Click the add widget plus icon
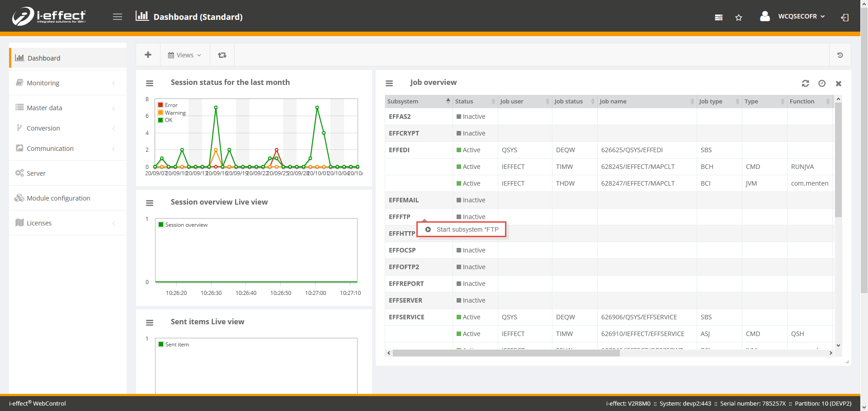This screenshot has width=868, height=411. (x=148, y=55)
